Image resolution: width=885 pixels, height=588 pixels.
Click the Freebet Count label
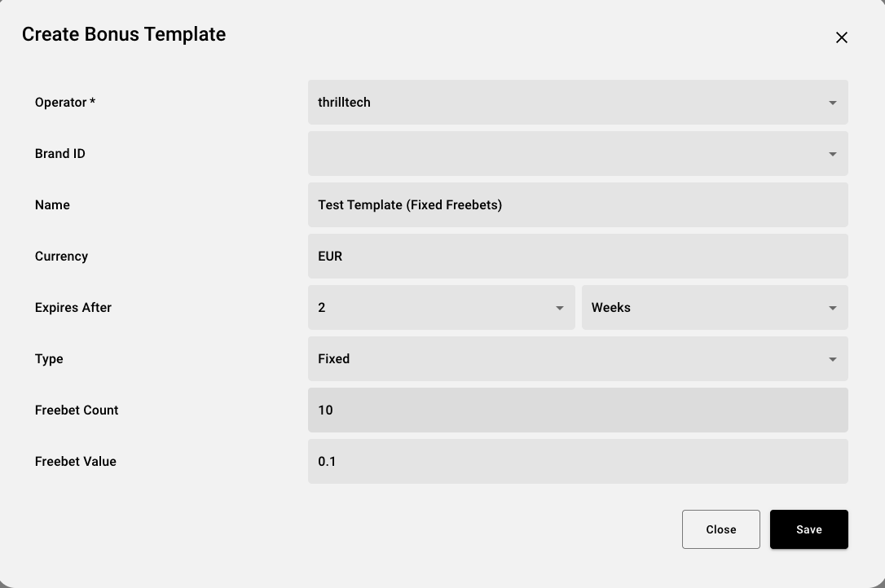coord(77,410)
